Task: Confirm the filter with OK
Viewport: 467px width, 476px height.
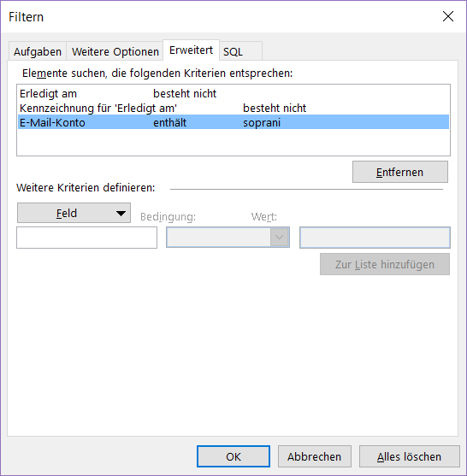Action: pos(233,456)
